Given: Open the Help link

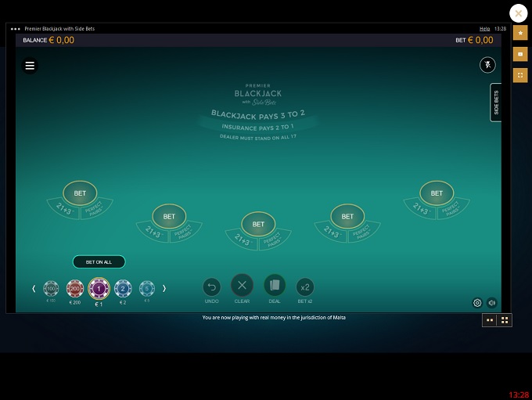Looking at the screenshot, I should point(484,28).
